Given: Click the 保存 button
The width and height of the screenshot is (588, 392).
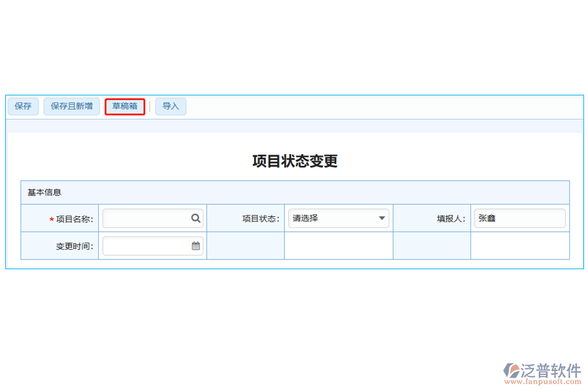Looking at the screenshot, I should 23,106.
